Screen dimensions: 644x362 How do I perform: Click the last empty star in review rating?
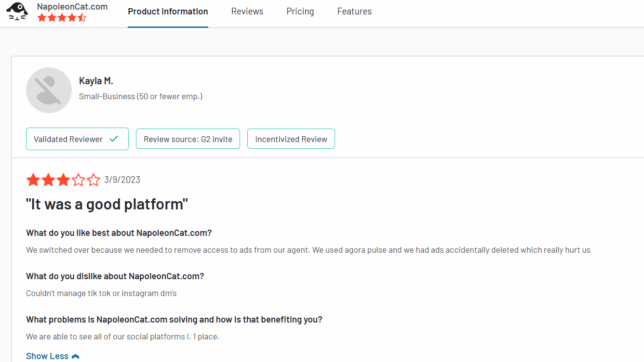click(x=94, y=181)
